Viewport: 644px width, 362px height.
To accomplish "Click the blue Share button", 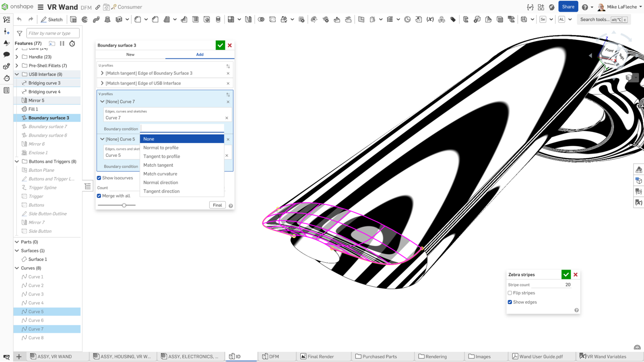I will pyautogui.click(x=568, y=6).
